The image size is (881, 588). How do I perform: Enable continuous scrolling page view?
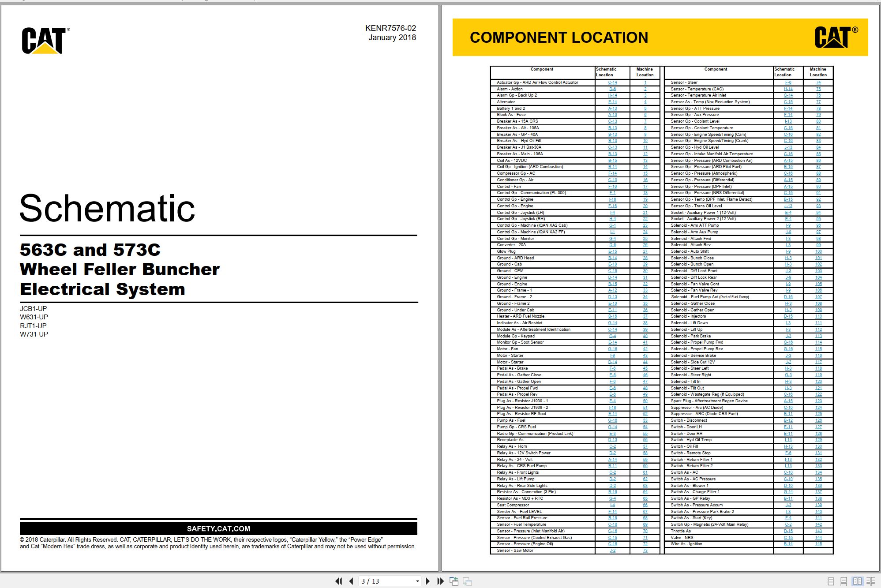(x=844, y=581)
